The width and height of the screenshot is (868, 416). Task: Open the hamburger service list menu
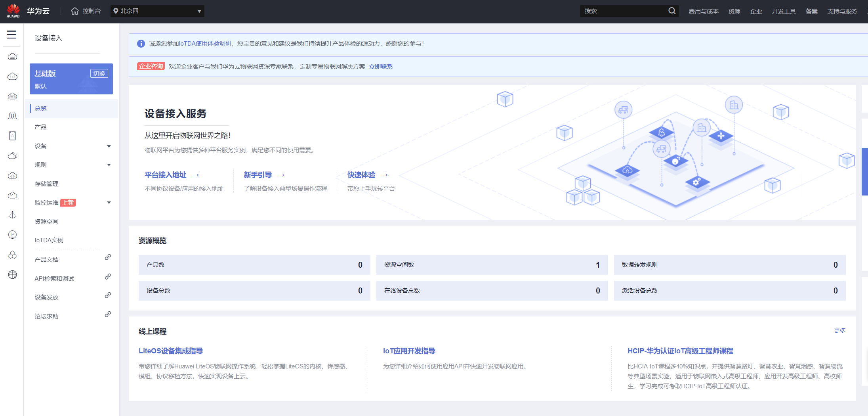[x=11, y=35]
